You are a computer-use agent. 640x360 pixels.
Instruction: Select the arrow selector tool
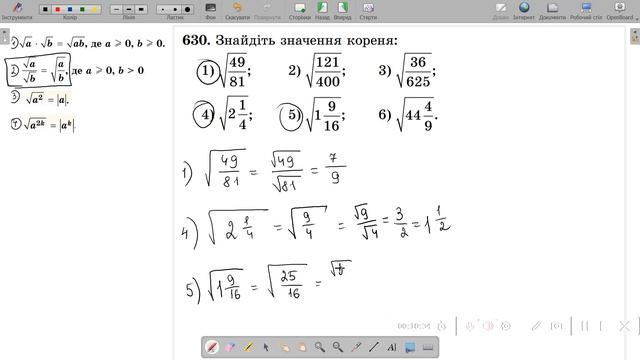(266, 347)
